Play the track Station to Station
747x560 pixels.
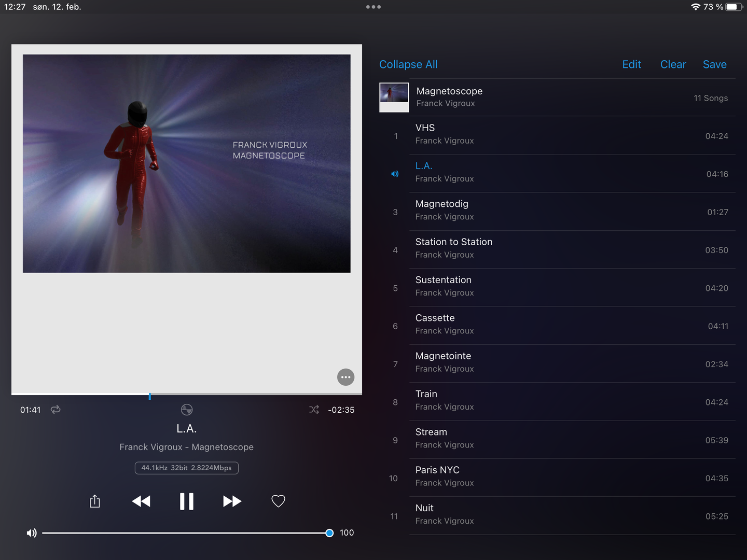(x=558, y=249)
